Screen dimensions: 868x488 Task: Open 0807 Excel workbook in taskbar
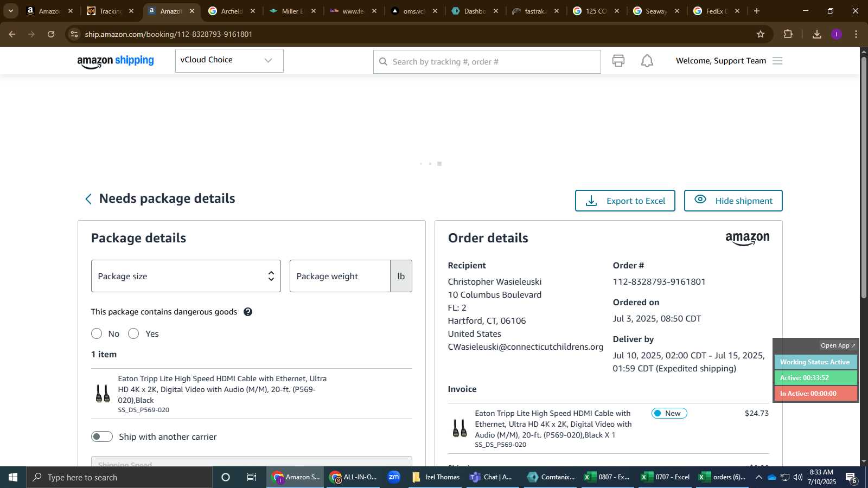tap(607, 477)
